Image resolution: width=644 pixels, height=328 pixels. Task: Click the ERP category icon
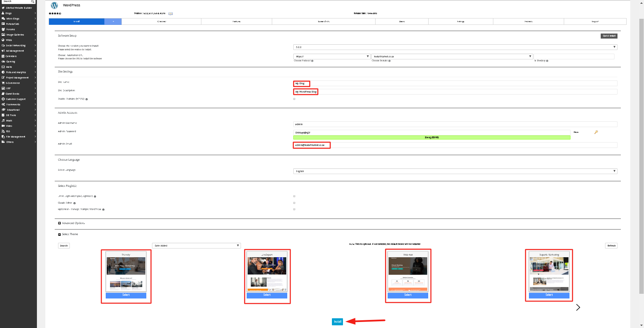[x=3, y=88]
